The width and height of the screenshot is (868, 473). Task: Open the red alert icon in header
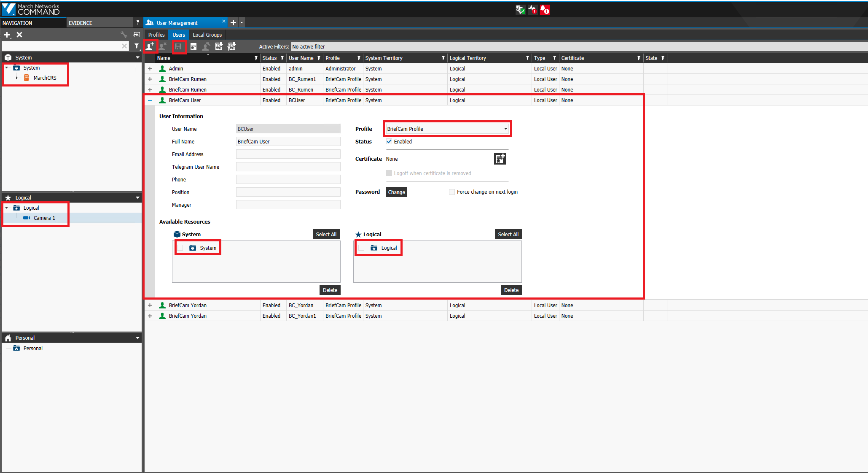545,10
